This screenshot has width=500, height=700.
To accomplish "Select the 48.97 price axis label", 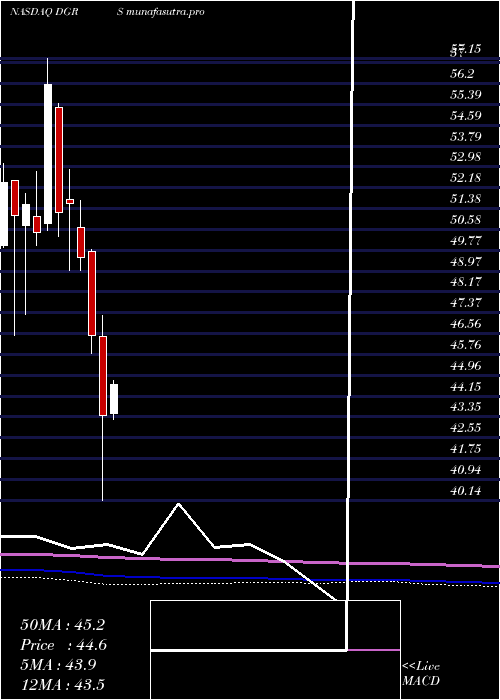I will (465, 261).
